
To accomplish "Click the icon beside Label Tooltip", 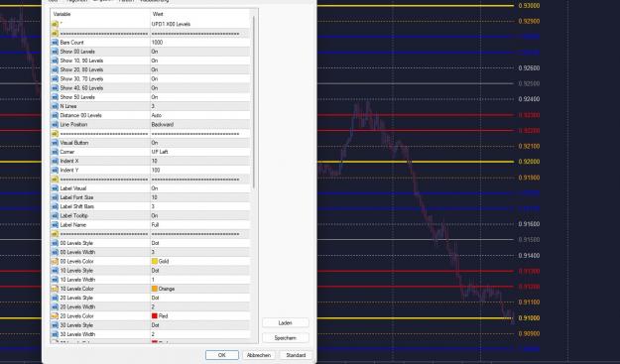I will (55, 215).
